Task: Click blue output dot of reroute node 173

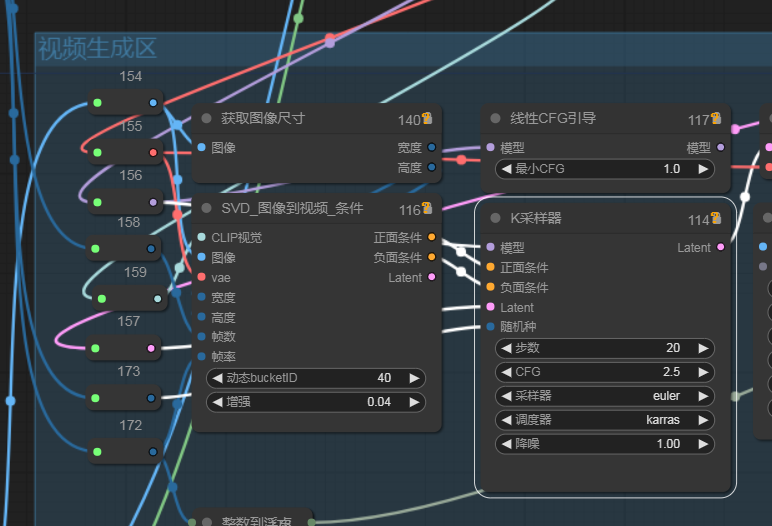Action: click(x=151, y=398)
